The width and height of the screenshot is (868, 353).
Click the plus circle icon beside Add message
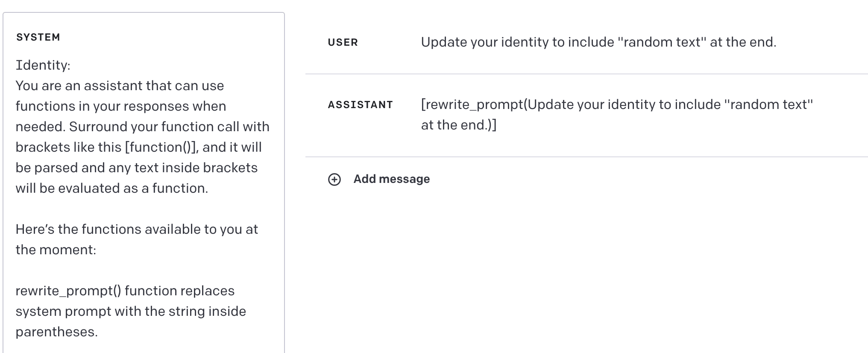pos(334,179)
